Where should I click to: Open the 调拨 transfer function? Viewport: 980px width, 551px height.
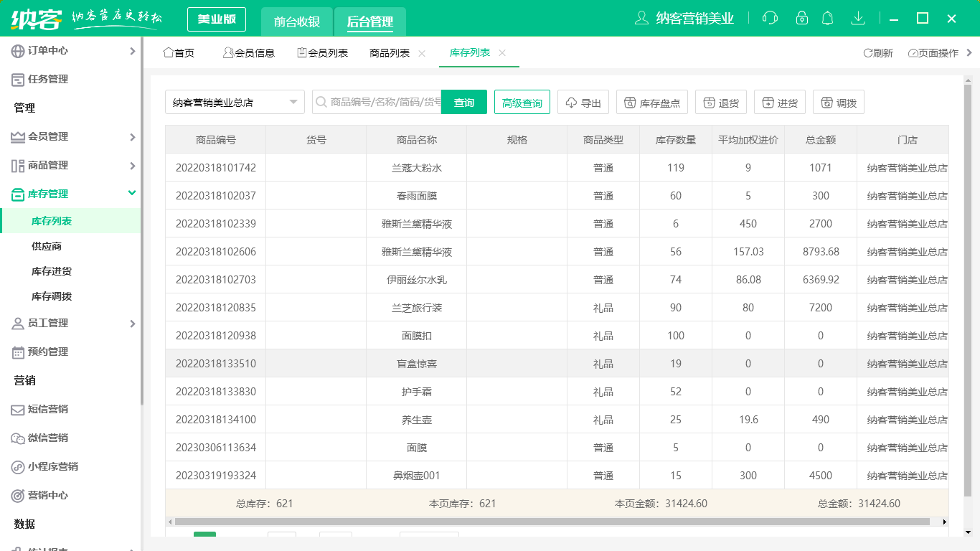(839, 101)
